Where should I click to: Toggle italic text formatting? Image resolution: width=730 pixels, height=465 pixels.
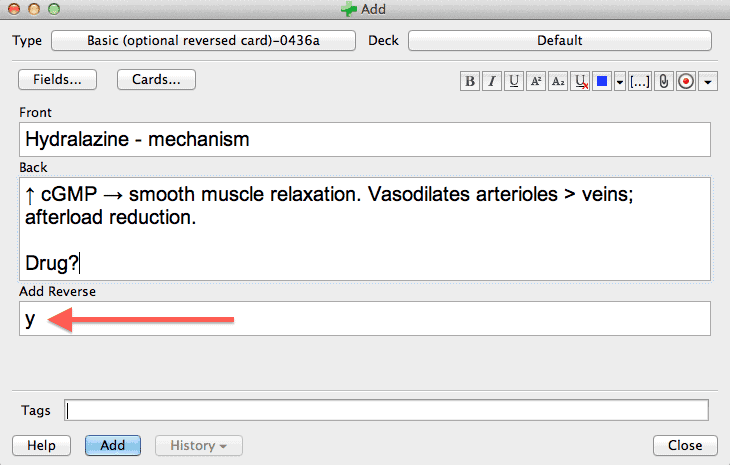[x=492, y=81]
